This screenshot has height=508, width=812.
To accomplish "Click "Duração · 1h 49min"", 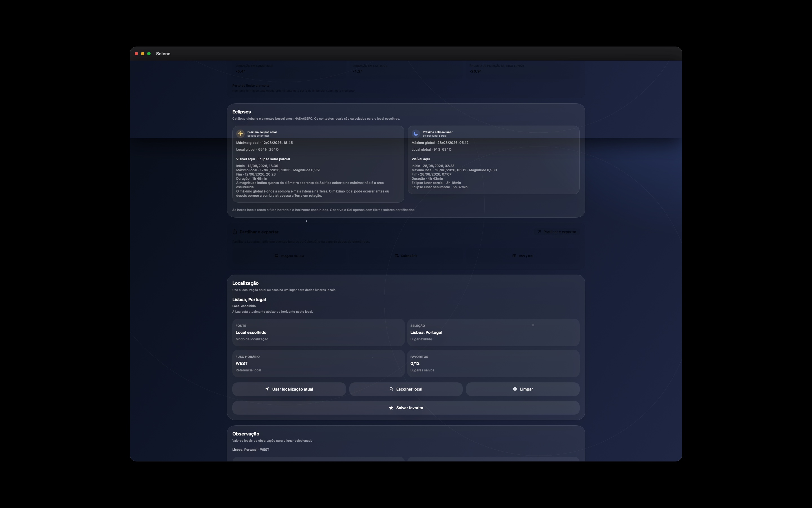I will tap(252, 179).
